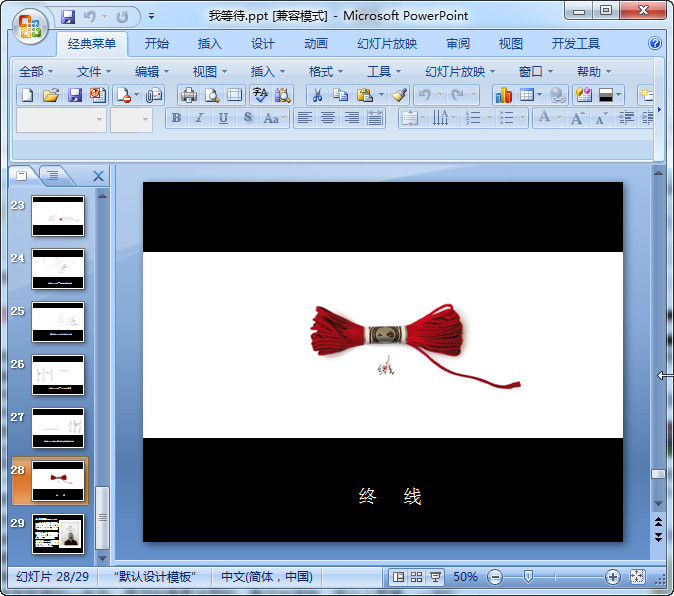Open the font name combo box
The image size is (674, 596).
(61, 119)
